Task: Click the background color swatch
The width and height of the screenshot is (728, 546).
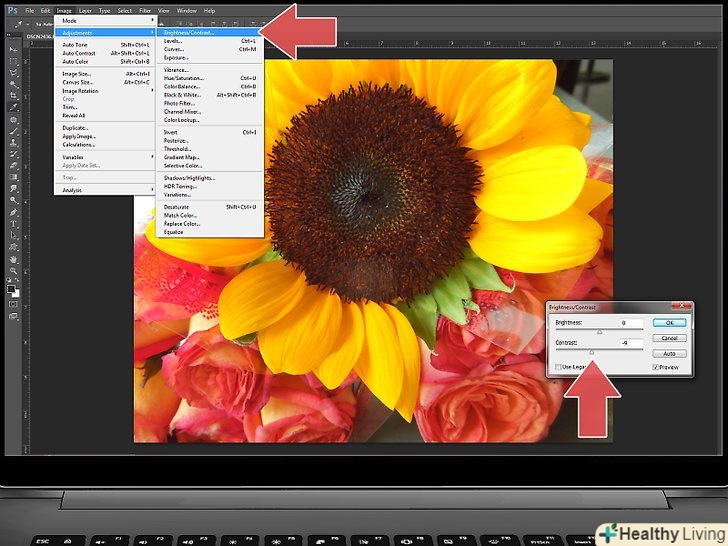Action: coord(16,294)
